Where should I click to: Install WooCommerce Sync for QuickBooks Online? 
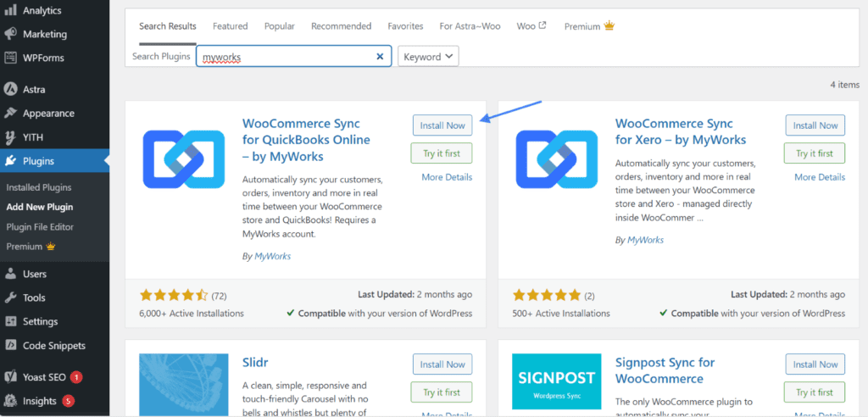click(442, 125)
